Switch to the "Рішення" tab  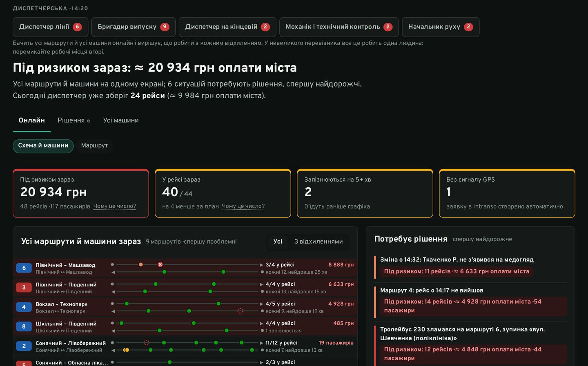74,120
